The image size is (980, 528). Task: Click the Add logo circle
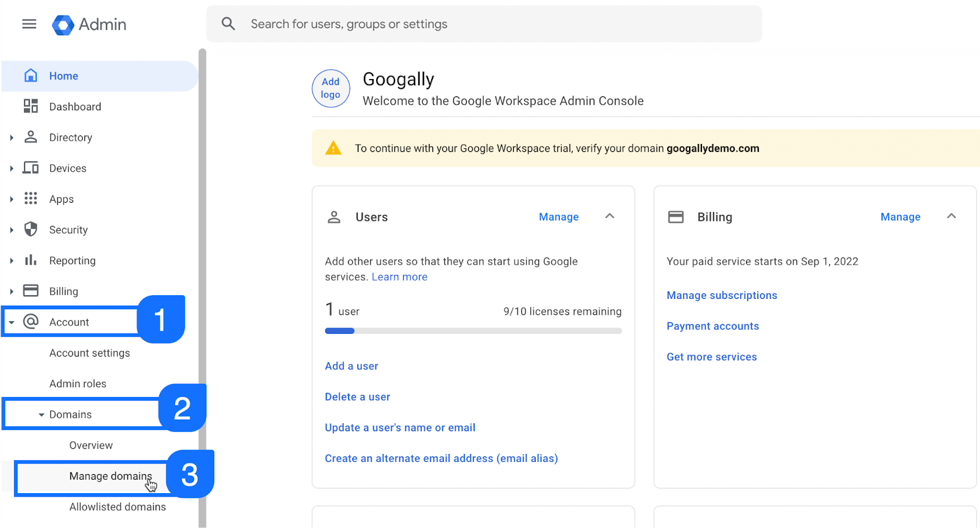tap(331, 88)
